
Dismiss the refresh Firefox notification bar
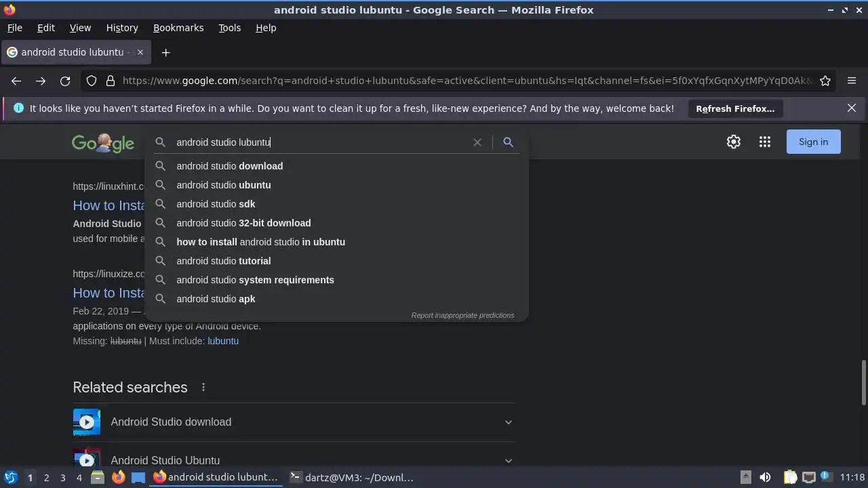tap(852, 108)
